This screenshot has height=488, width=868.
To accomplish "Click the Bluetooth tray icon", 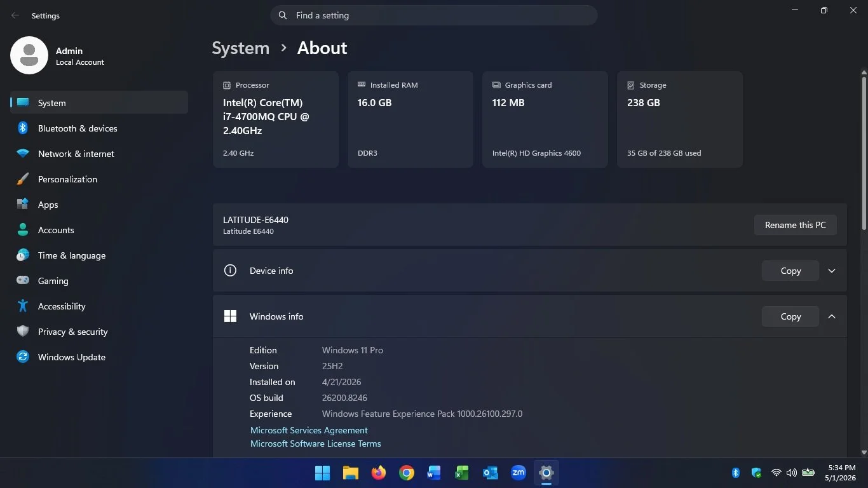I will pyautogui.click(x=736, y=473).
